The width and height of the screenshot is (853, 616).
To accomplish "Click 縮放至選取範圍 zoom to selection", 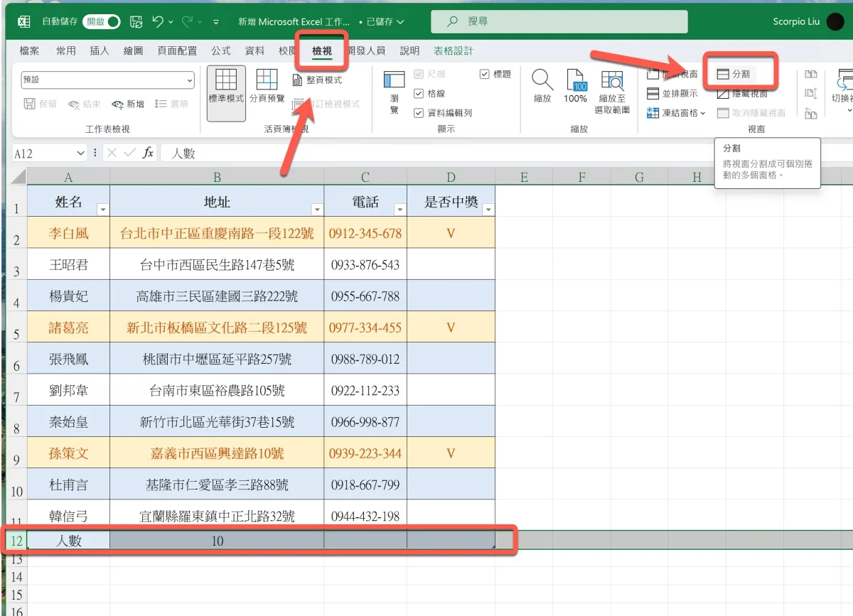I will (612, 80).
